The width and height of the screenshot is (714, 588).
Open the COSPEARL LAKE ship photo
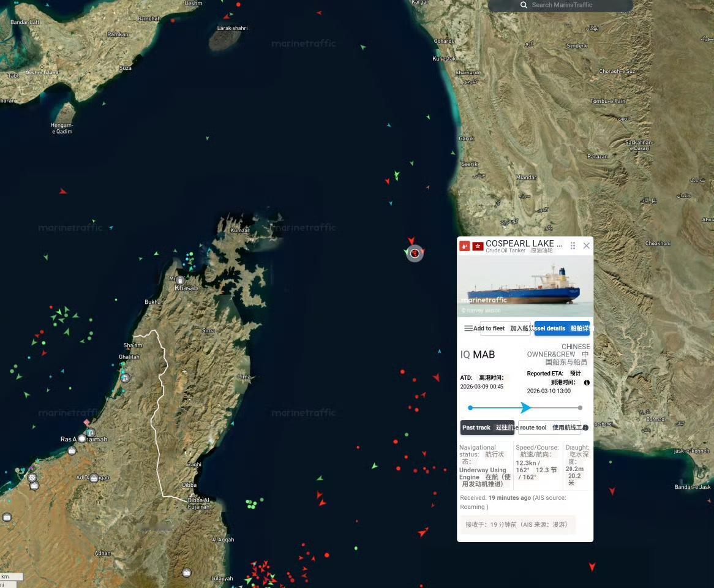point(525,285)
